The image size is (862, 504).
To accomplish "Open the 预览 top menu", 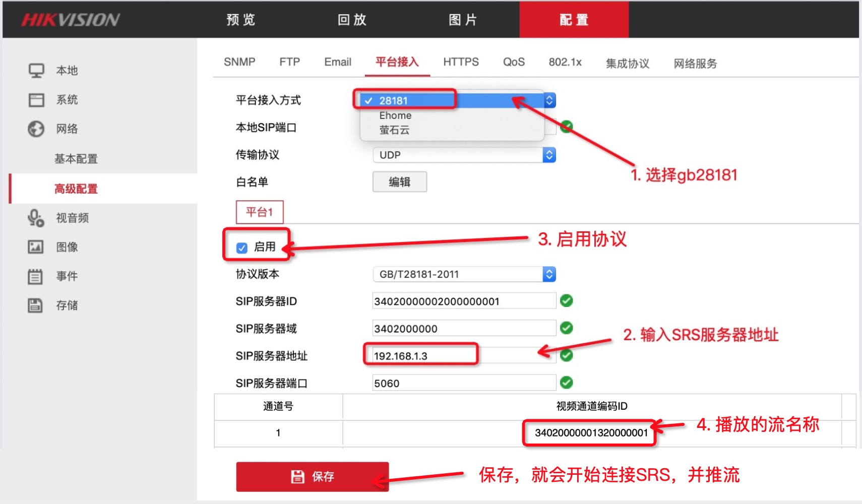I will 241,20.
